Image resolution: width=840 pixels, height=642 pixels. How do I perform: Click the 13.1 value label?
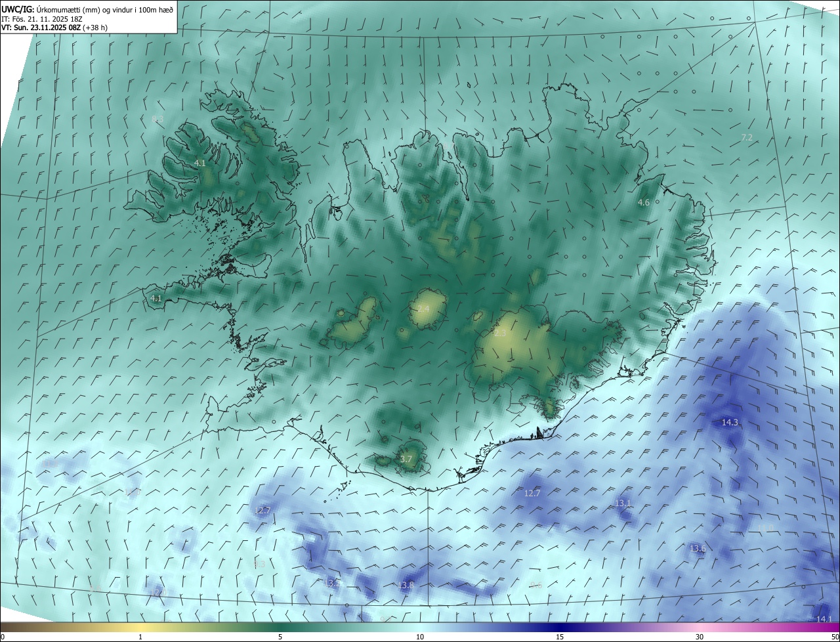[623, 503]
